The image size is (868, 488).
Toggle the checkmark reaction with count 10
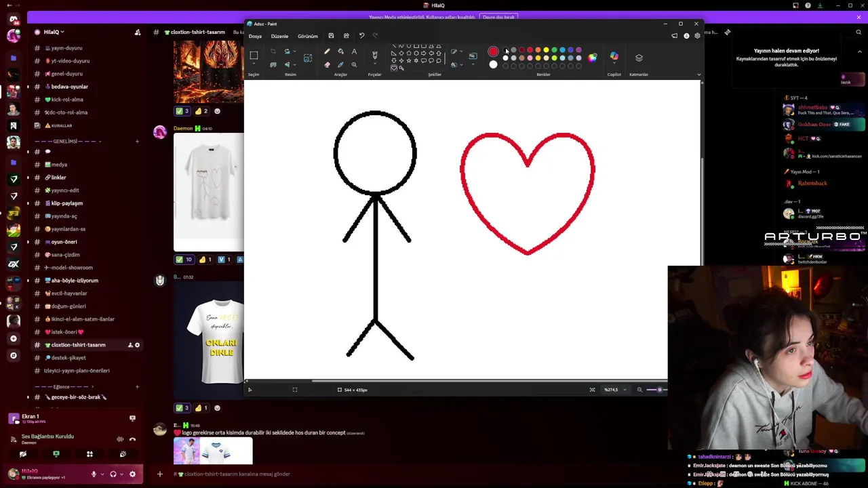[x=184, y=260]
